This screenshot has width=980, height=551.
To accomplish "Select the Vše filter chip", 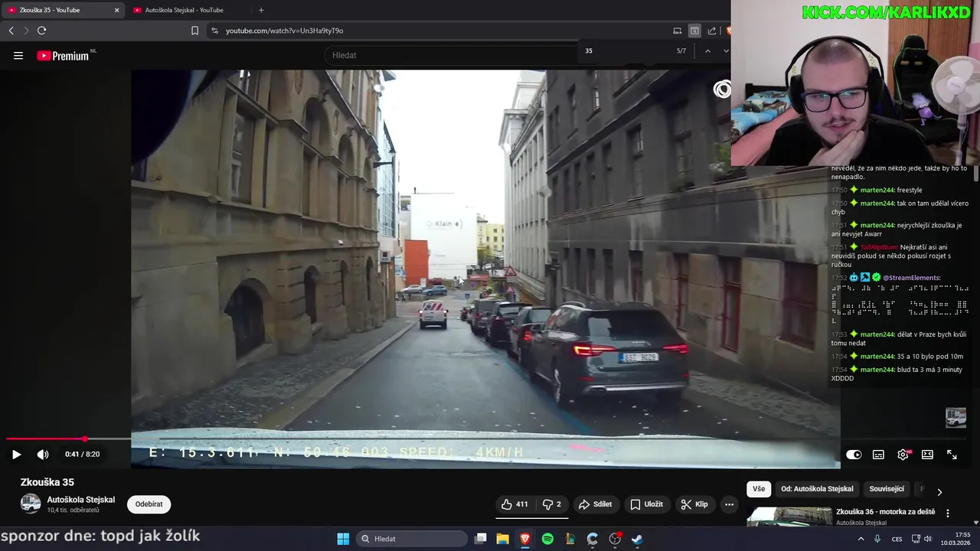I will click(x=759, y=489).
